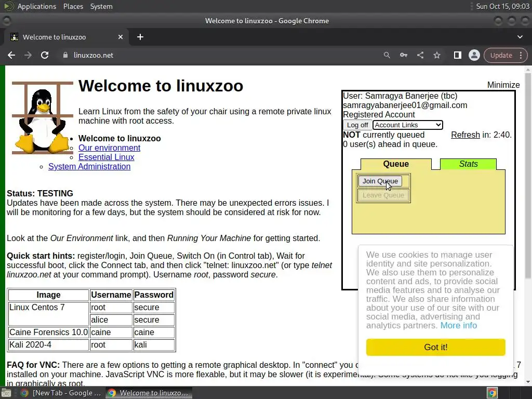Close the Welcome to linuxzoo tab
The height and width of the screenshot is (399, 532).
tap(121, 37)
